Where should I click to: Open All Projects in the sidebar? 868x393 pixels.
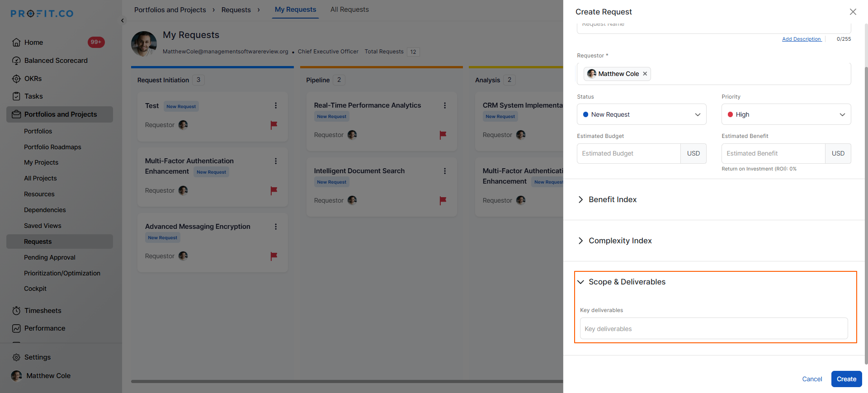point(40,178)
